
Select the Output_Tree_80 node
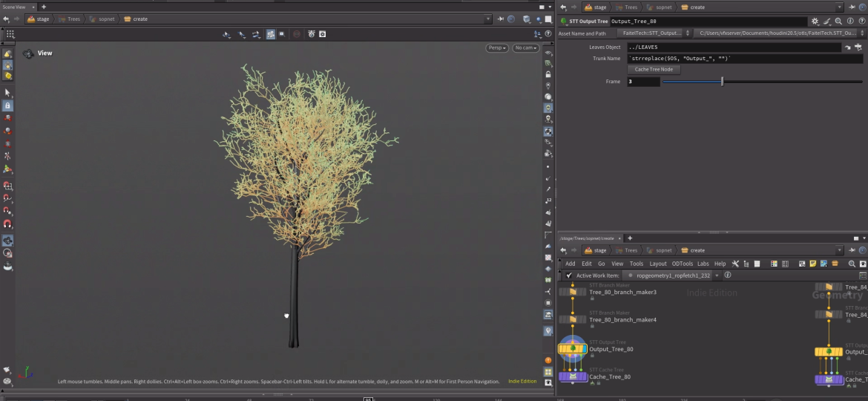pyautogui.click(x=572, y=348)
